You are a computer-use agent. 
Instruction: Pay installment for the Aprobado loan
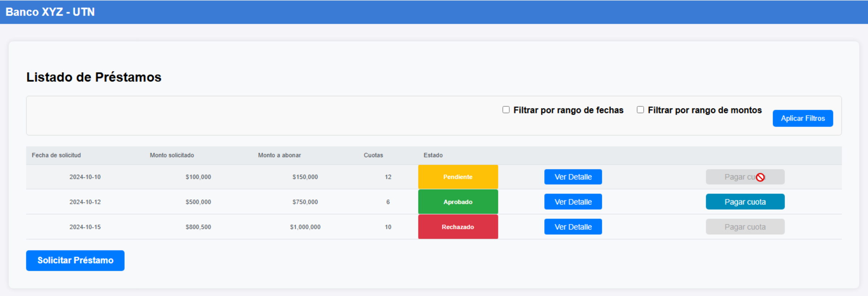point(745,202)
